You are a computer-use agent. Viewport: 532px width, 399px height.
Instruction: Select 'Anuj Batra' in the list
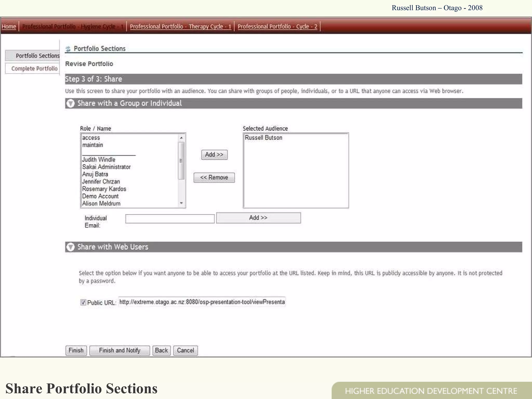coord(95,174)
